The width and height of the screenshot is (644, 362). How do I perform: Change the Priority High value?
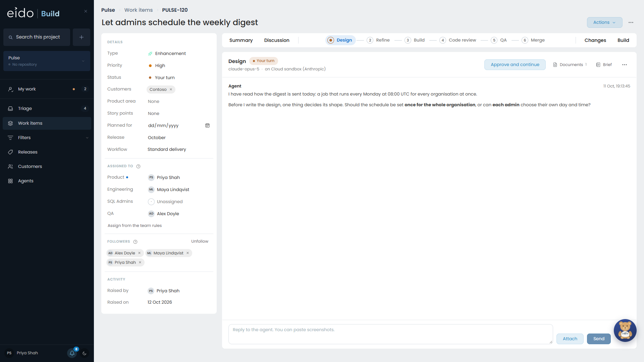point(157,66)
